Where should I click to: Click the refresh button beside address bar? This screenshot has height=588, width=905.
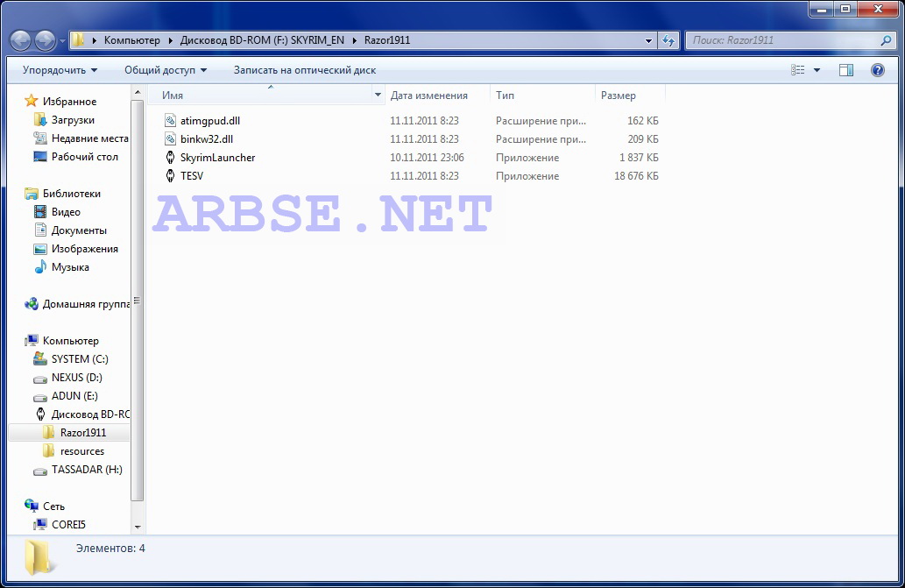tap(668, 40)
